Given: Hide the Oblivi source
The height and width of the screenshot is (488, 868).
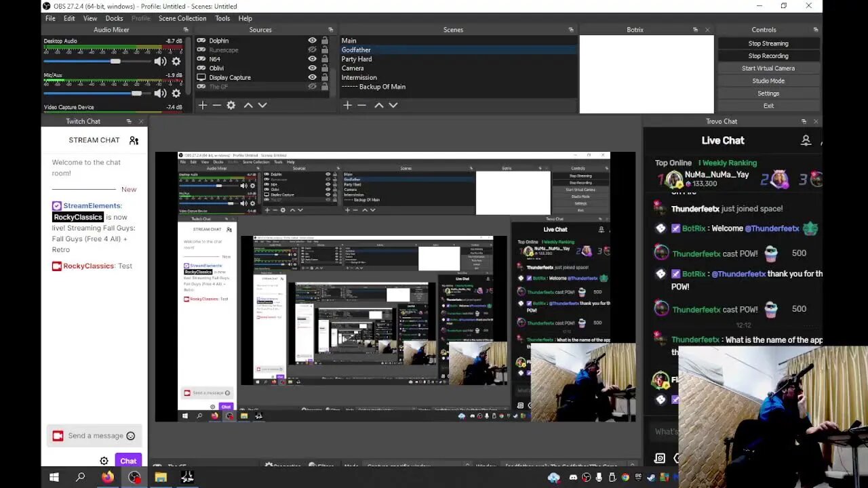Looking at the screenshot, I should tap(312, 68).
